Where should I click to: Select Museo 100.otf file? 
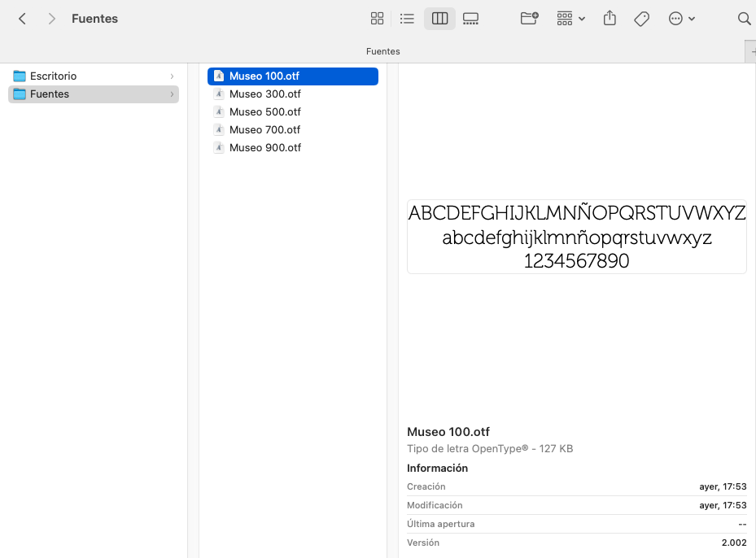click(293, 76)
